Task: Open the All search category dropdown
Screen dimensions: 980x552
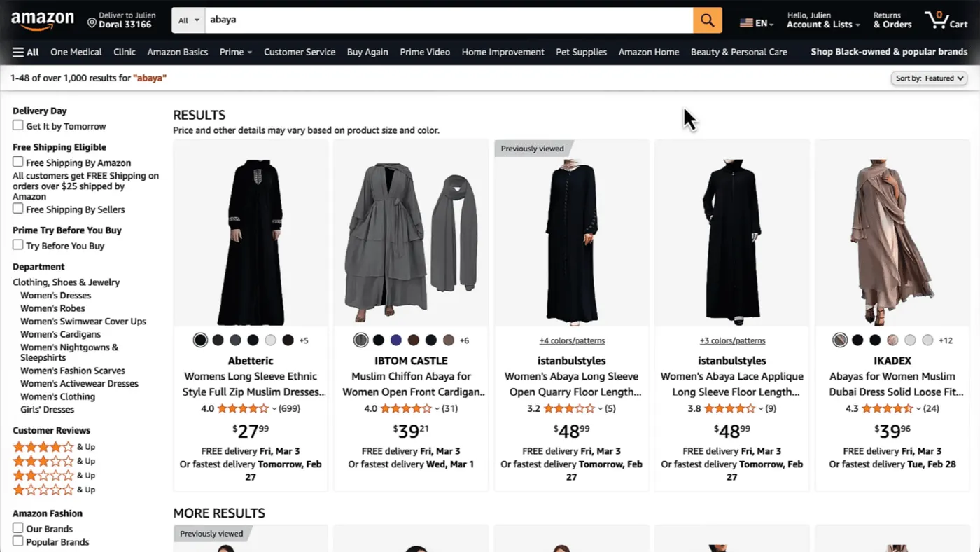Action: (188, 20)
